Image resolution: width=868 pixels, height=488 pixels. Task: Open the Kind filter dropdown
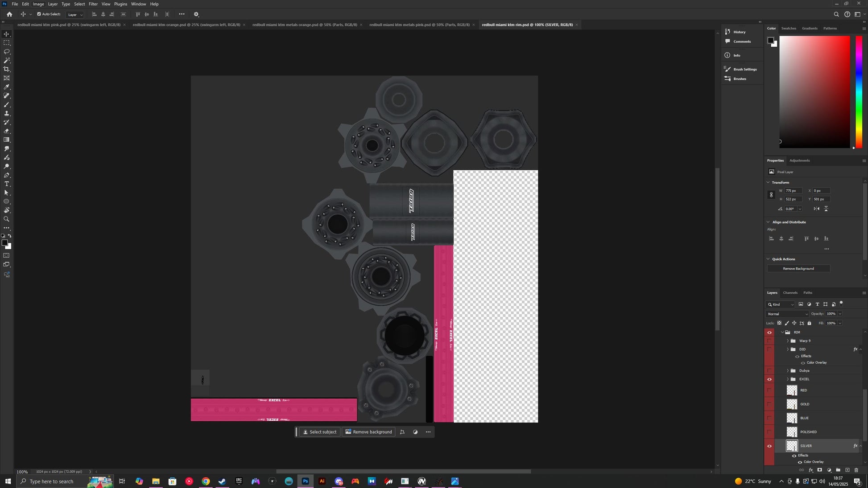coord(781,304)
